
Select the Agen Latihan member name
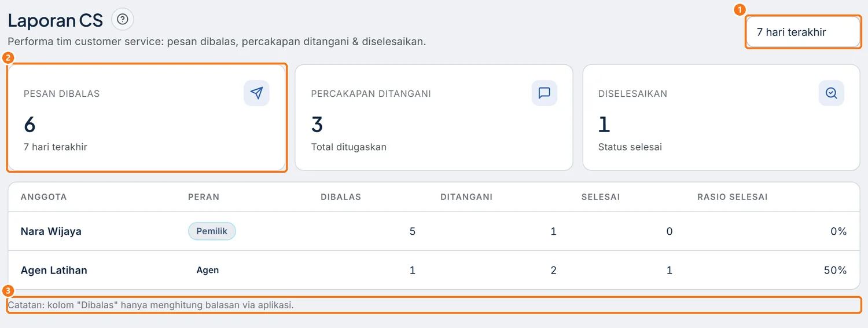click(x=54, y=270)
